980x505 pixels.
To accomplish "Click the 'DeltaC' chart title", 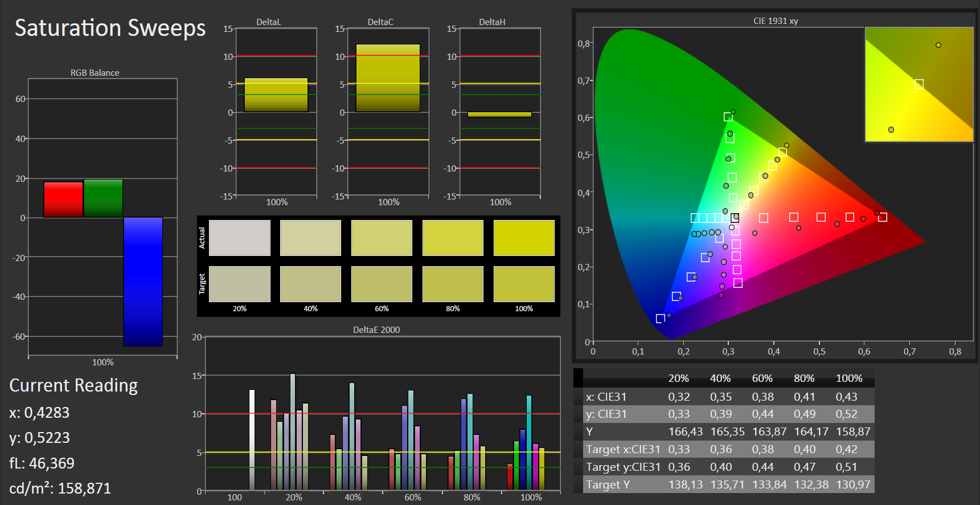I will click(380, 22).
